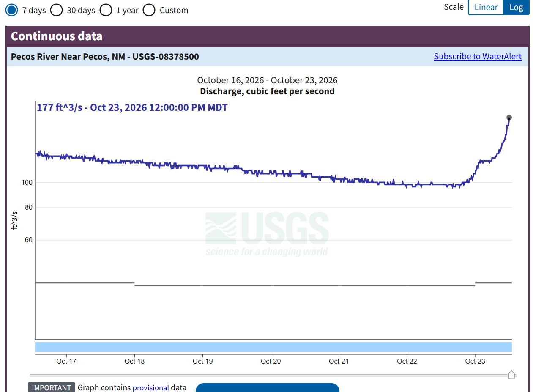Click the Oct 22 axis label
The width and height of the screenshot is (533, 392).
tap(407, 361)
